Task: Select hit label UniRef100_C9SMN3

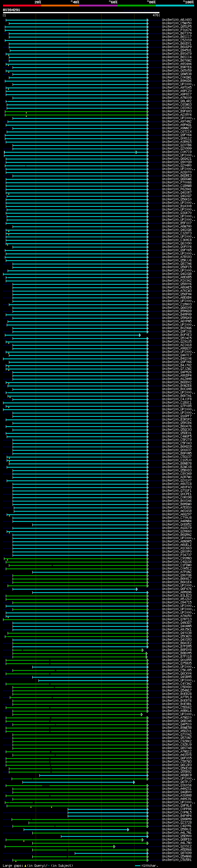Action: coord(177,558)
